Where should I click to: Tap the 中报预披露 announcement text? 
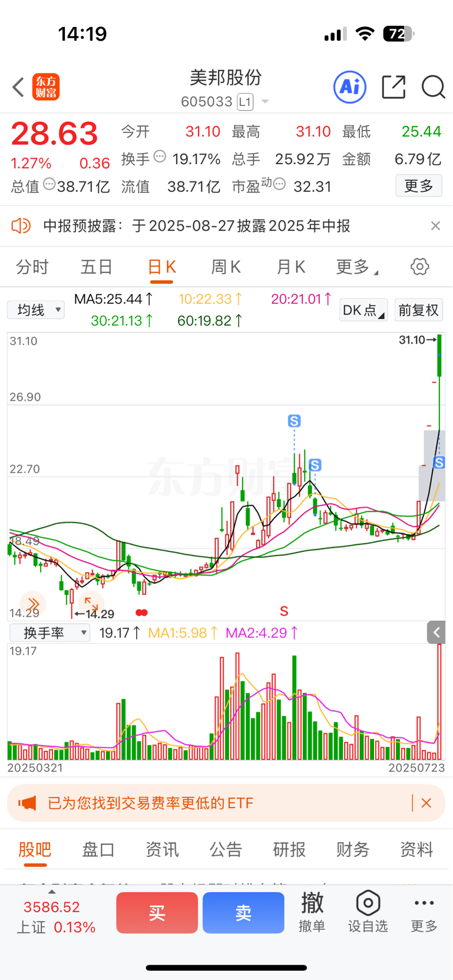click(x=197, y=225)
